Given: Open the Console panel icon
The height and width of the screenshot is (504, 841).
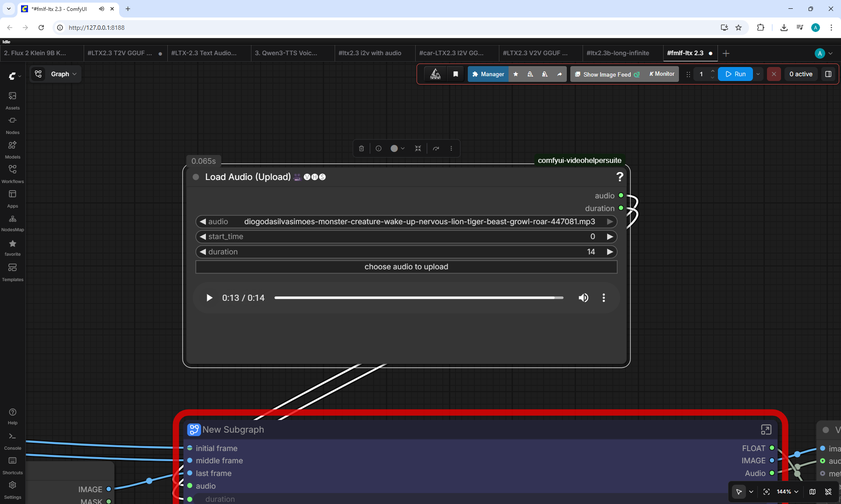Looking at the screenshot, I should pyautogui.click(x=12, y=441).
